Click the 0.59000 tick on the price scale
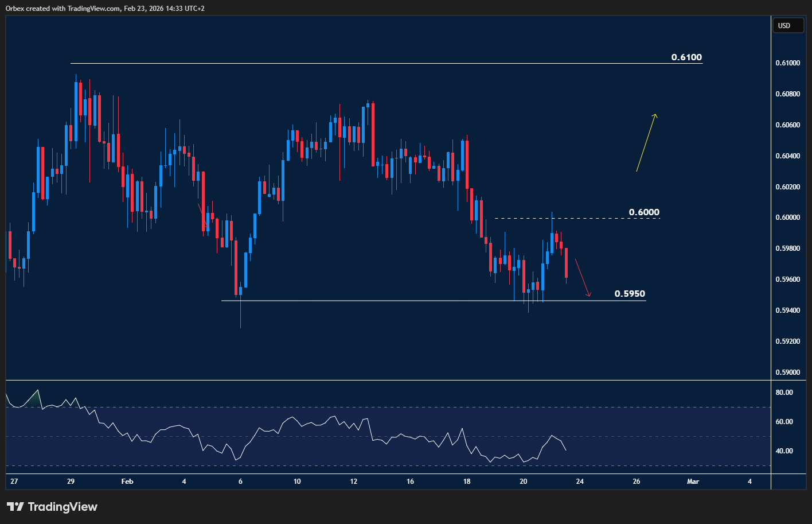This screenshot has width=812, height=524. click(x=788, y=372)
